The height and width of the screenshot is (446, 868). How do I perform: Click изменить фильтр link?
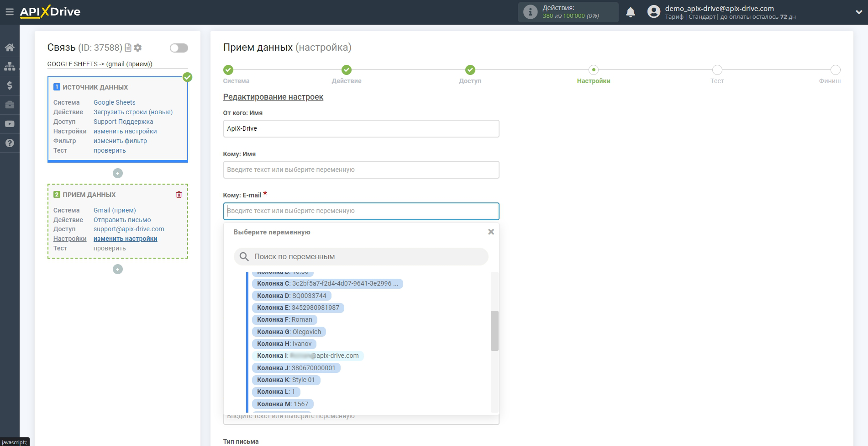[x=120, y=141]
